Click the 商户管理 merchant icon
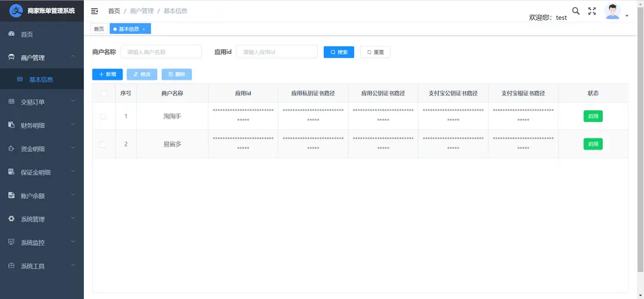644x299 pixels. pyautogui.click(x=12, y=57)
